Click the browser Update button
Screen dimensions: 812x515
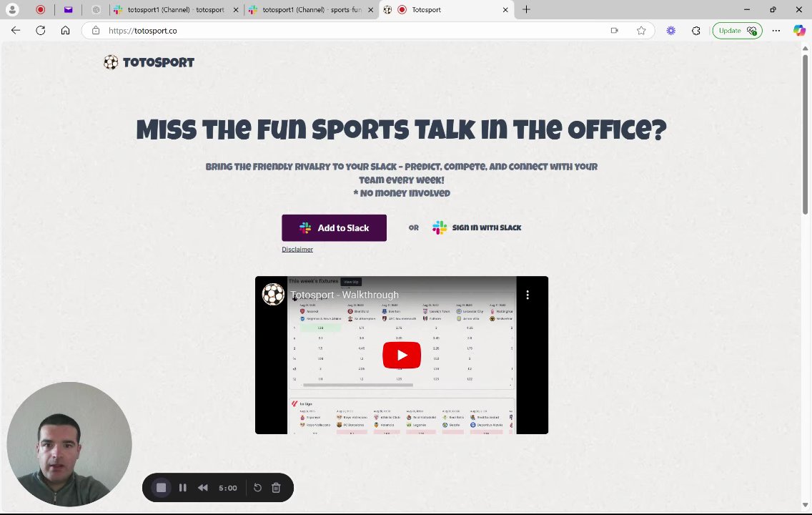(737, 31)
